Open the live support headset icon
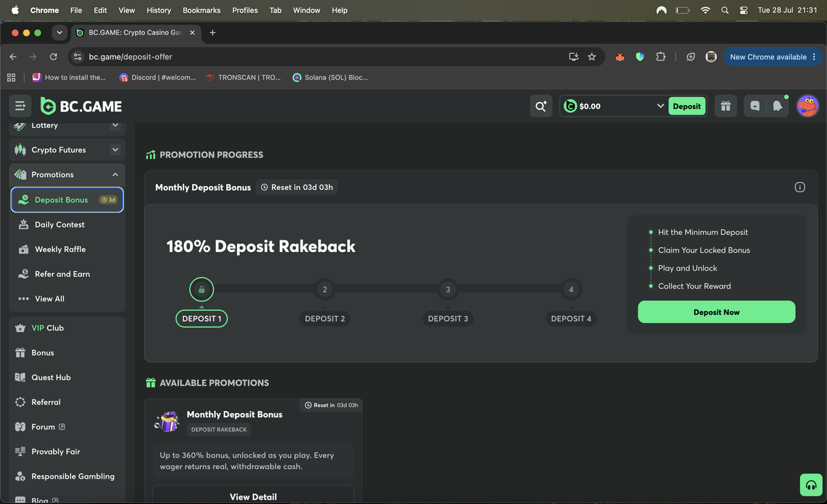The width and height of the screenshot is (827, 504). pyautogui.click(x=811, y=485)
